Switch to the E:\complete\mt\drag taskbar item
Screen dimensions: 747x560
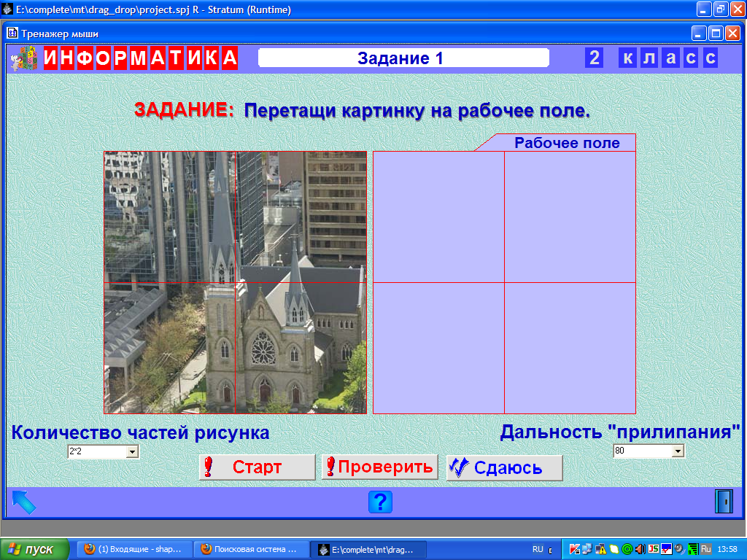point(368,550)
